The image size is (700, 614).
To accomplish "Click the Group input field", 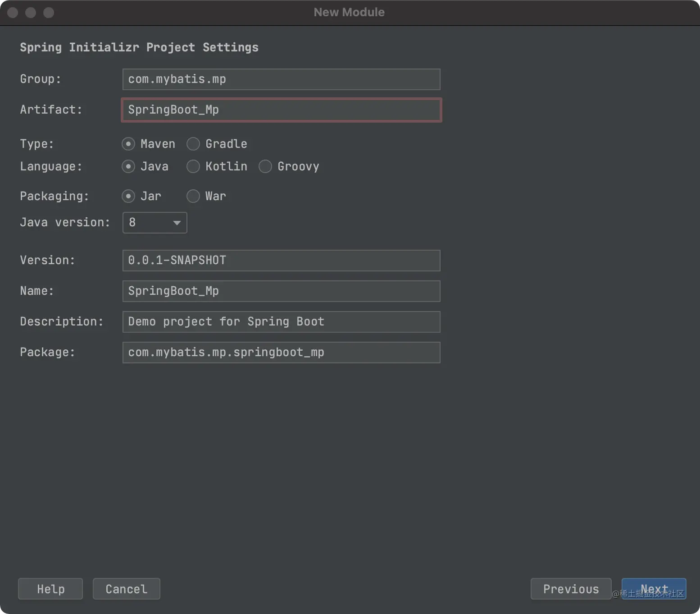I will [281, 79].
